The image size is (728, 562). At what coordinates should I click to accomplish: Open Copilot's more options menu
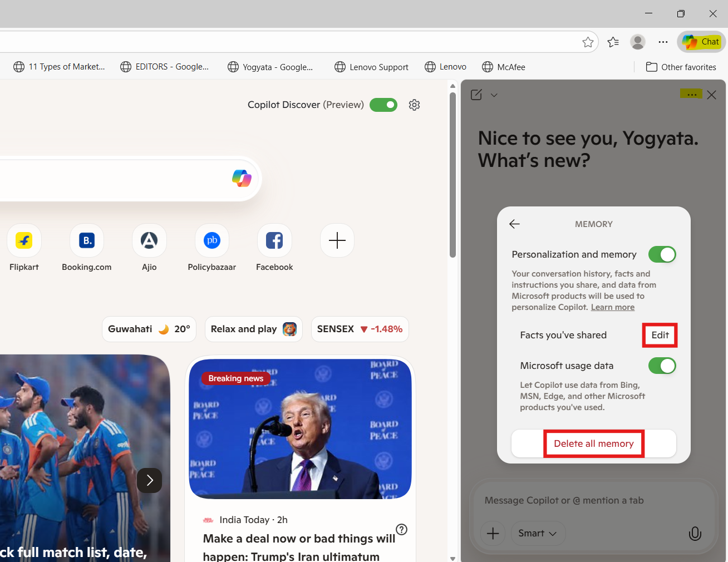click(x=691, y=95)
